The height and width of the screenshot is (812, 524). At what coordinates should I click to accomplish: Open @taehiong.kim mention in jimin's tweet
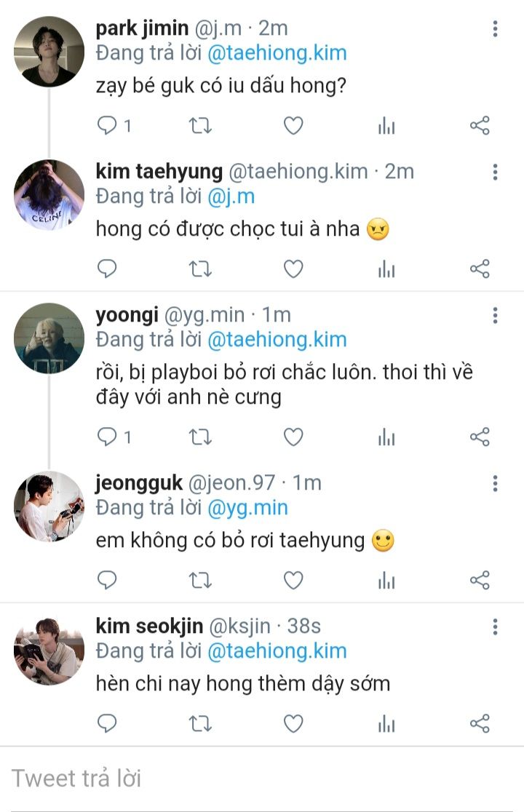coord(277,52)
